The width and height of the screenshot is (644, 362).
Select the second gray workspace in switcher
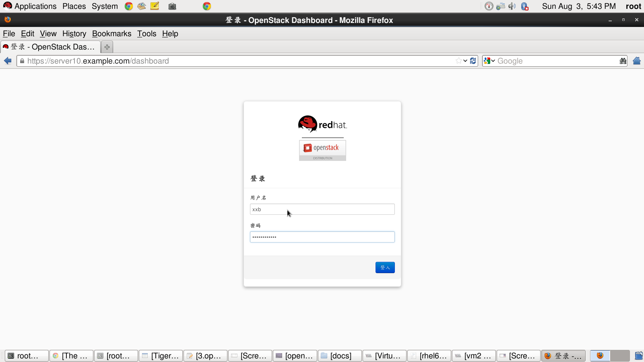(x=620, y=356)
